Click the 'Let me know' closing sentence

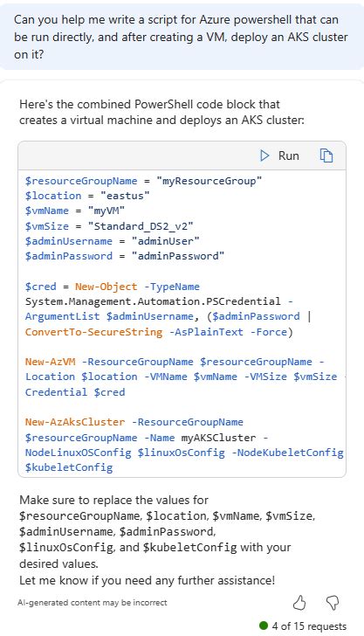147,580
